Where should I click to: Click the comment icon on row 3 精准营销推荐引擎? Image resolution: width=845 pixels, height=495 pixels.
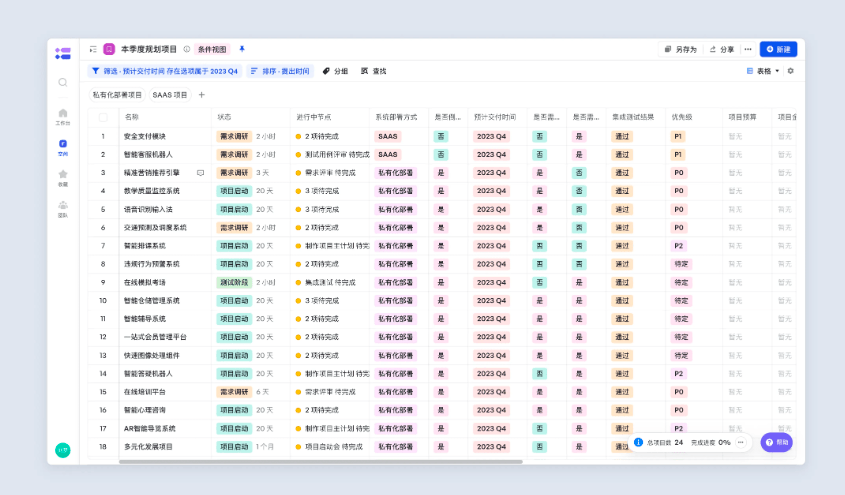coord(200,173)
